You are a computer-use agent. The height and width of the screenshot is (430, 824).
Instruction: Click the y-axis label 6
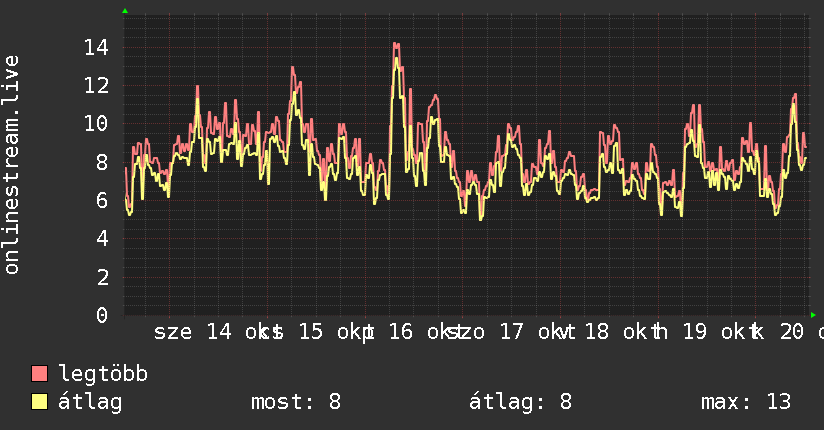point(102,200)
